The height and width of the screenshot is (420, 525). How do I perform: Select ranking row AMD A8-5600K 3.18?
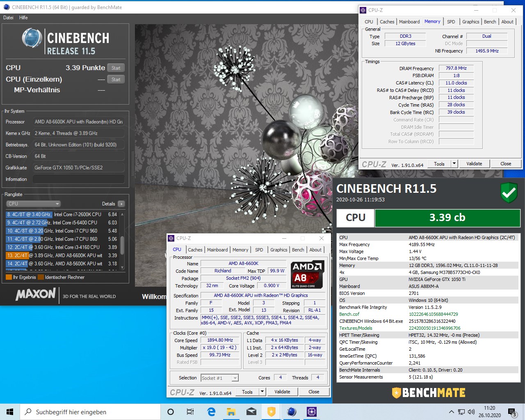click(x=62, y=264)
